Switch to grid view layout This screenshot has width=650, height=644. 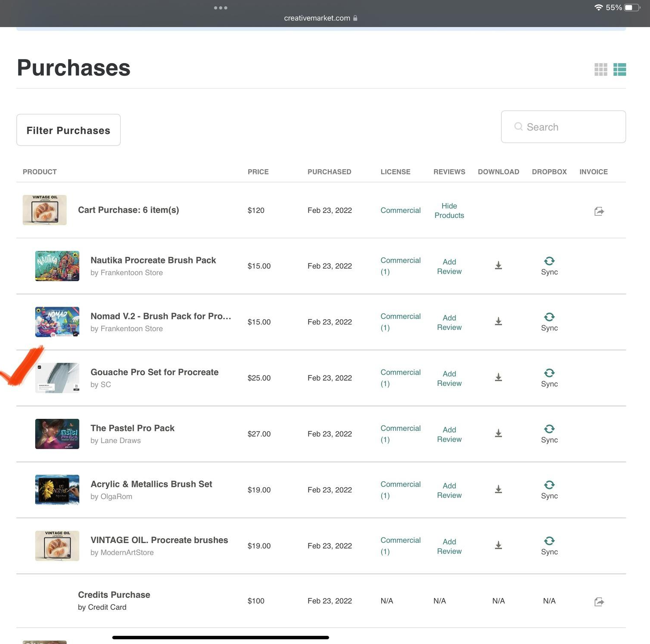pos(601,69)
